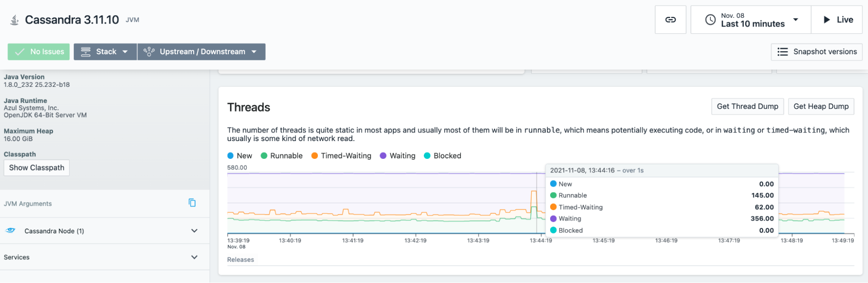Click the Show Classpath button
Viewport: 868px width, 283px height.
36,168
